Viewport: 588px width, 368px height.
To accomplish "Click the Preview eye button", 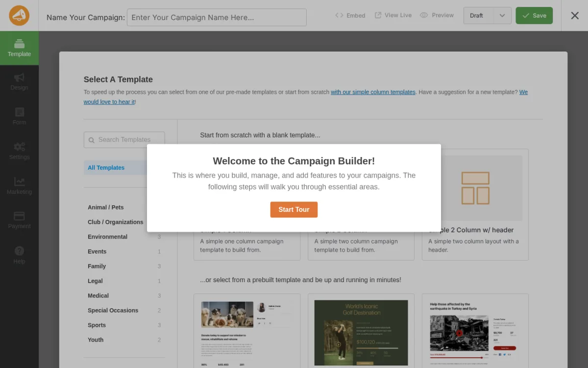I will [437, 16].
